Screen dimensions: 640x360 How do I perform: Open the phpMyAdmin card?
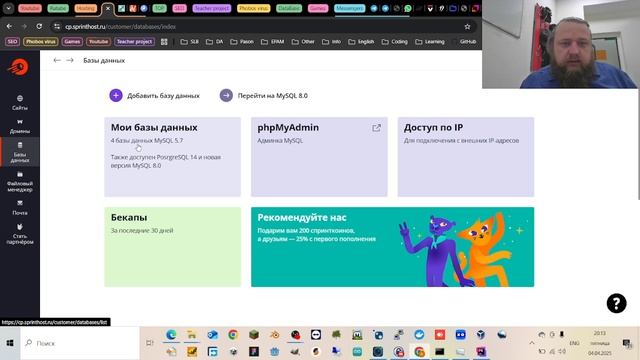click(319, 157)
